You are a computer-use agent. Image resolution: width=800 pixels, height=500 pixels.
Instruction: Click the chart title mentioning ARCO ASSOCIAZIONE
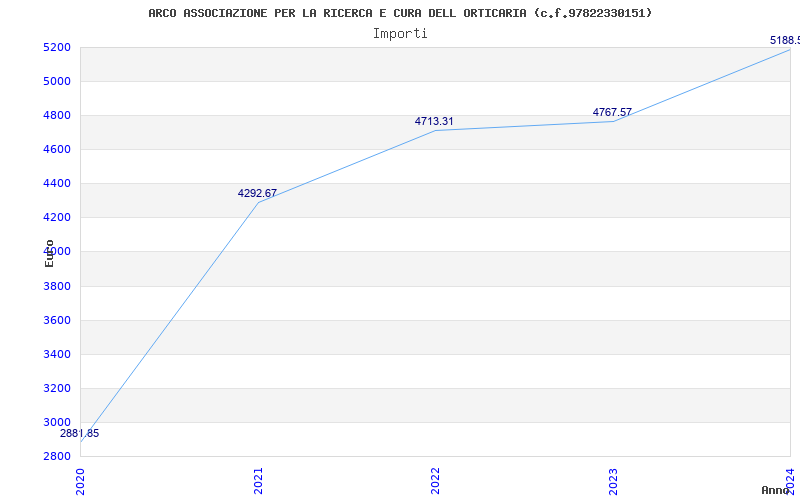point(400,13)
